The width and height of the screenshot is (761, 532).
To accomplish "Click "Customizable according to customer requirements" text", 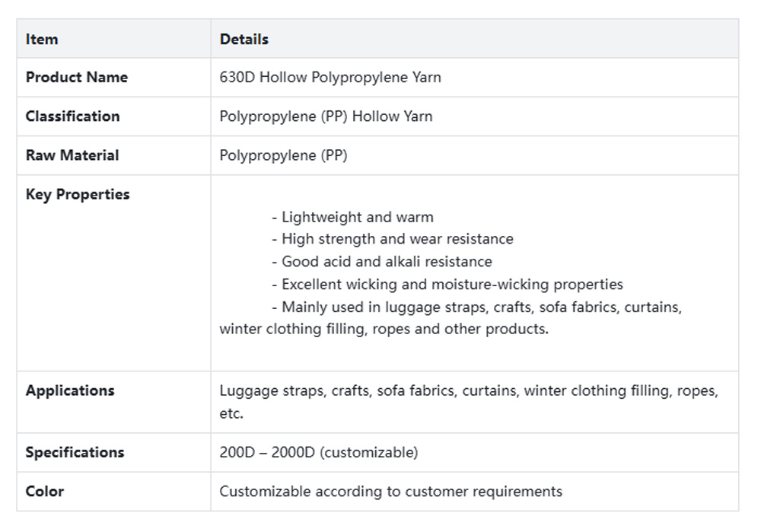I will pyautogui.click(x=390, y=491).
